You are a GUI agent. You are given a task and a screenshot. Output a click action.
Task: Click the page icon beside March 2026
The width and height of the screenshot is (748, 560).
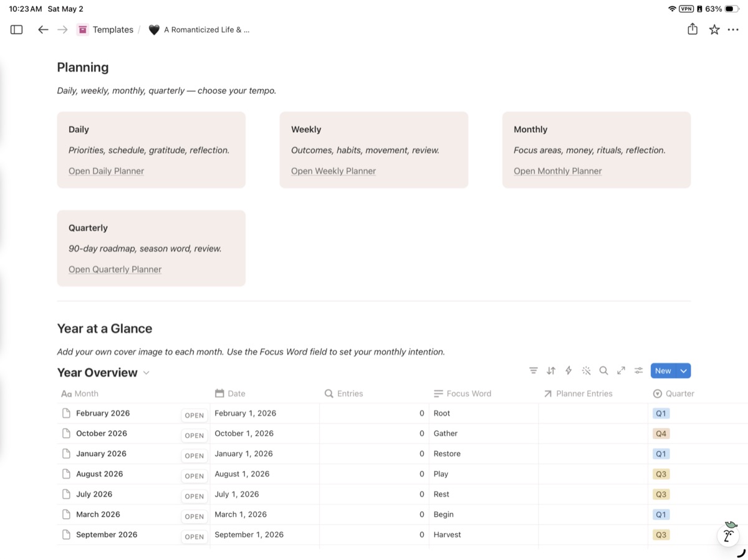(x=66, y=515)
